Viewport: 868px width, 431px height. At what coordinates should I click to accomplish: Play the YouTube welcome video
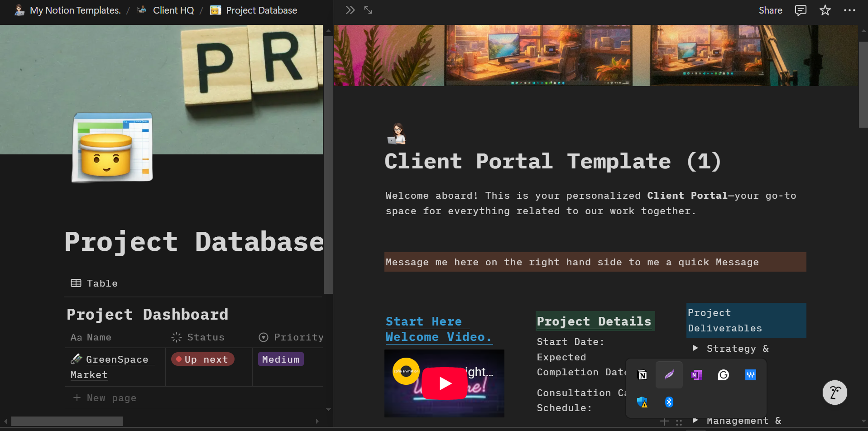click(445, 383)
